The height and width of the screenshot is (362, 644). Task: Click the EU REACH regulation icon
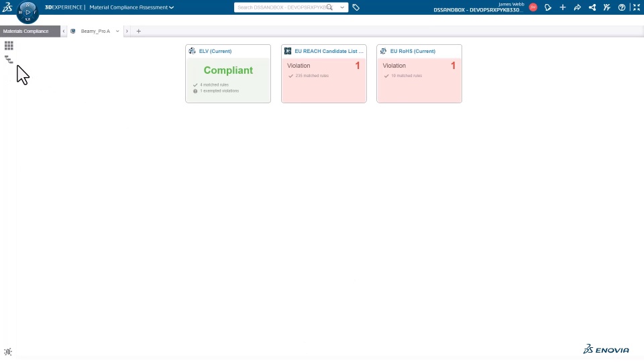(x=288, y=51)
